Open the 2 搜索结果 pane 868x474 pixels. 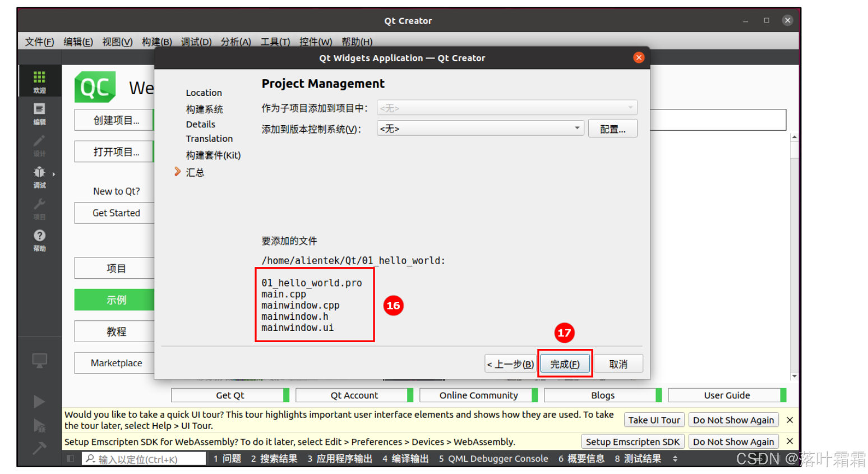tap(274, 459)
